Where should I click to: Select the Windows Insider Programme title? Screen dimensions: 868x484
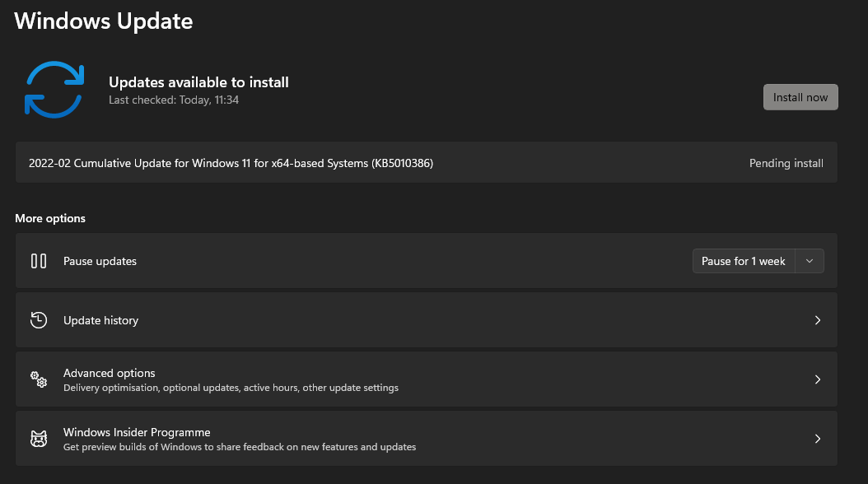click(137, 432)
